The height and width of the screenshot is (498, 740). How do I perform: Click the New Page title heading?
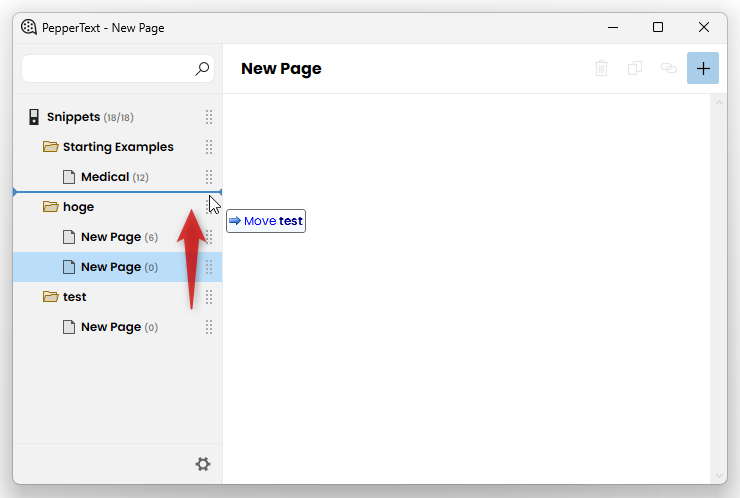click(x=281, y=69)
